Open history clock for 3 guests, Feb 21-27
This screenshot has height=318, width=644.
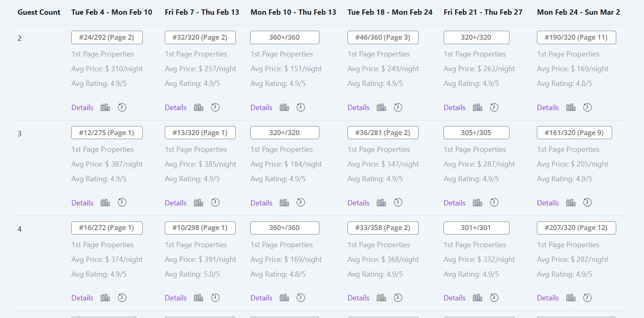494,203
